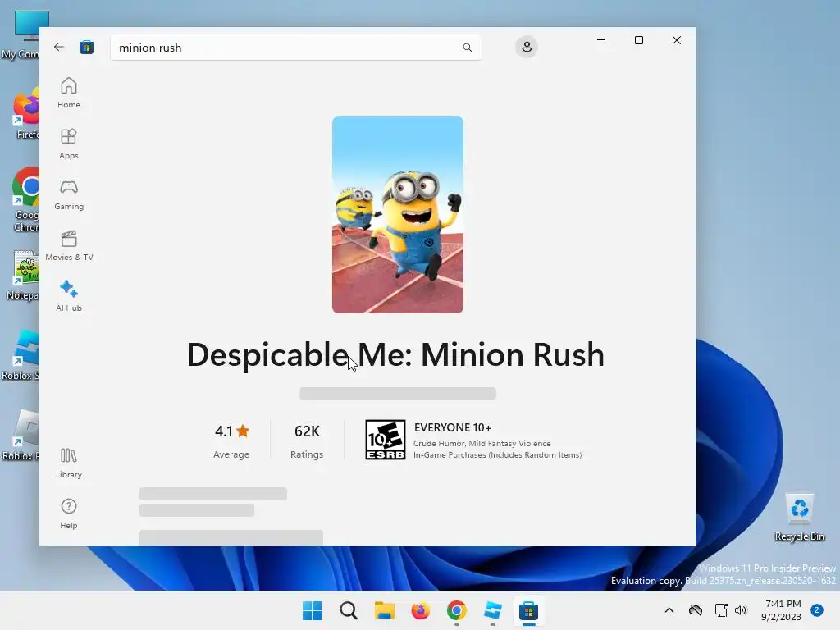Image resolution: width=840 pixels, height=630 pixels.
Task: Click the minion rush search field
Action: click(295, 48)
